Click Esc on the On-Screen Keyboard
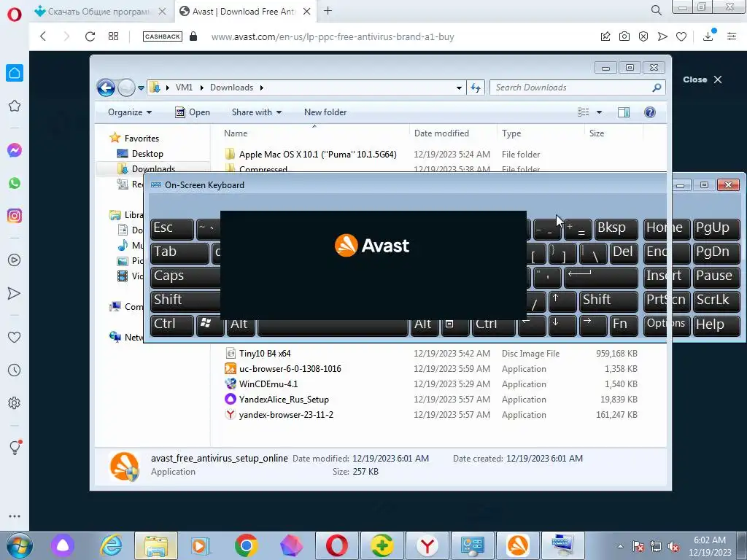Viewport: 747px width, 560px height. point(172,229)
